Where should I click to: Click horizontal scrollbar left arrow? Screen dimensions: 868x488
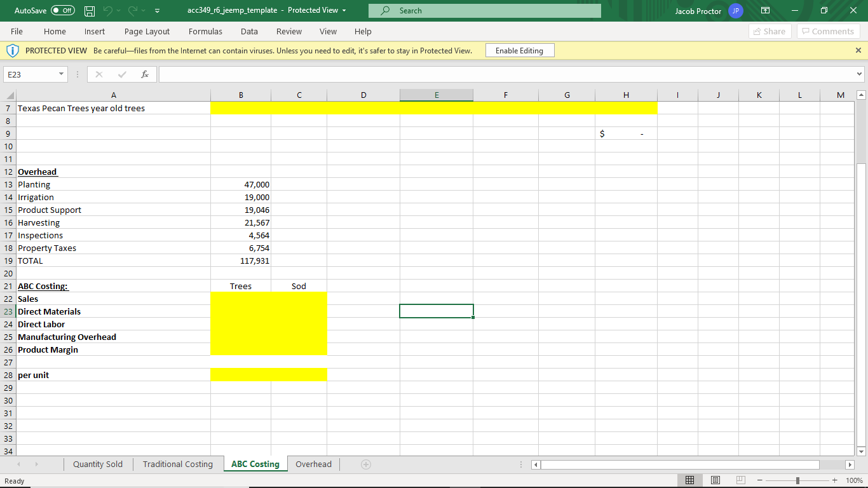coord(535,465)
